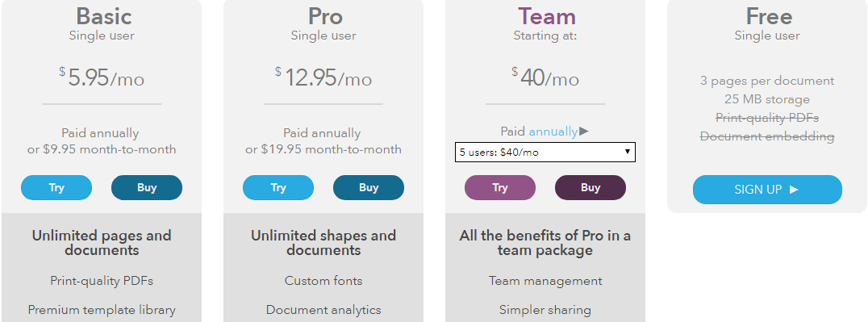Click the arrow icon inside SIGN UP button
This screenshot has height=322, width=868.
(x=794, y=190)
